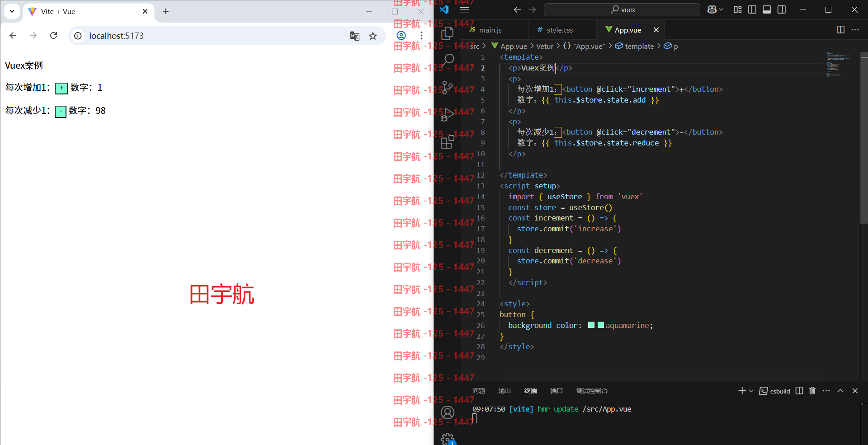Switch to the style.css editor tab
868x445 pixels.
562,30
